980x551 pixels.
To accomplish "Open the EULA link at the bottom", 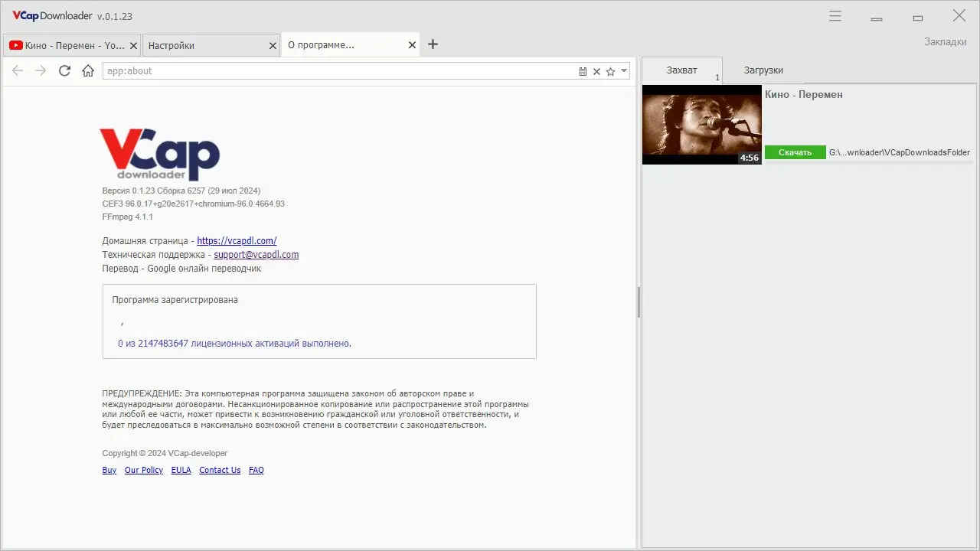I will click(x=181, y=470).
